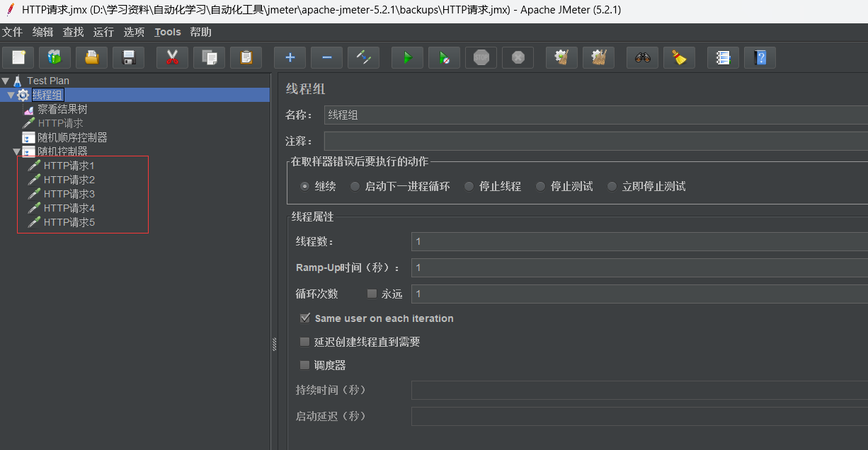Check the 永远 loop checkbox
This screenshot has height=450, width=868.
(x=372, y=294)
